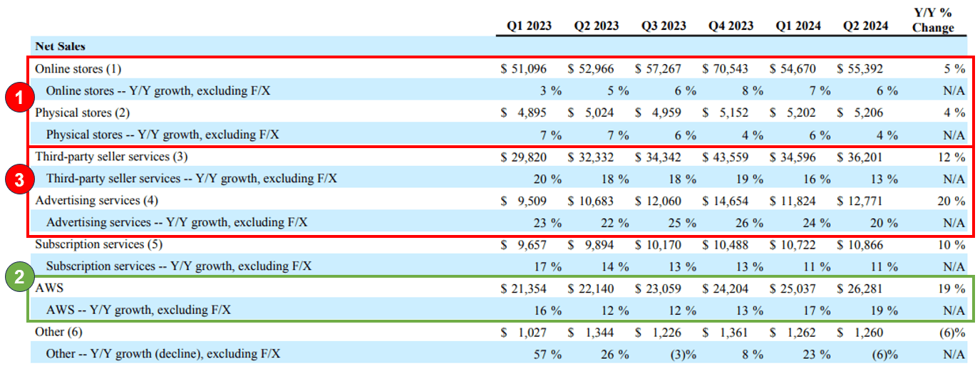Viewport: 980px width, 376px height.
Task: Select the Other (6) row label
Action: (59, 332)
